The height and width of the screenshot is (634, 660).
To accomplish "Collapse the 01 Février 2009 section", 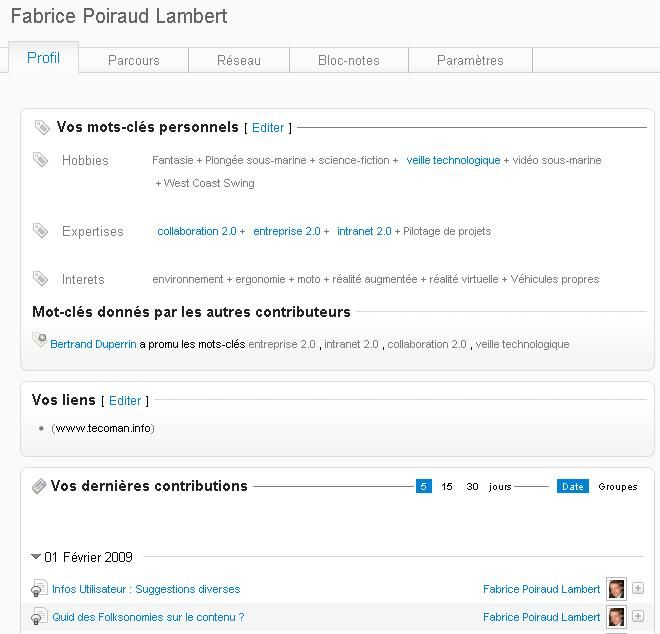I will tap(36, 557).
